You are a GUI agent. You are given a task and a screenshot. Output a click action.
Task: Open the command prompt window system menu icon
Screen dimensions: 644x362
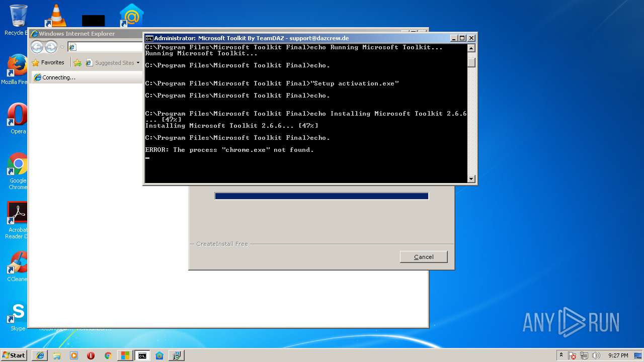click(x=149, y=38)
